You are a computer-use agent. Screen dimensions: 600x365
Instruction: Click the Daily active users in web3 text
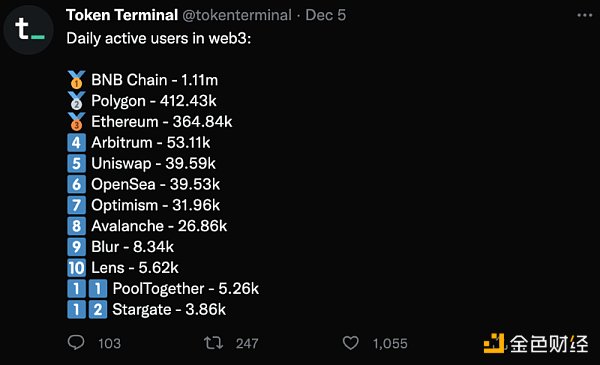pyautogui.click(x=158, y=39)
